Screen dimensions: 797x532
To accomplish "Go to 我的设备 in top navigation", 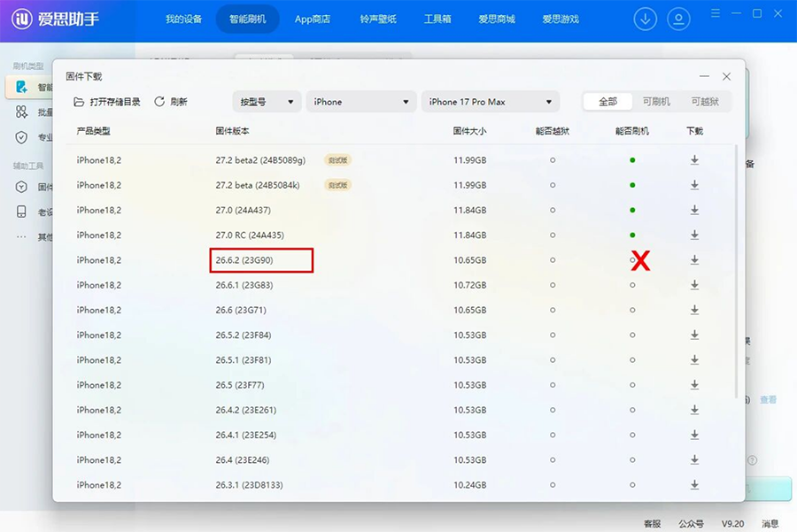I will [x=183, y=19].
